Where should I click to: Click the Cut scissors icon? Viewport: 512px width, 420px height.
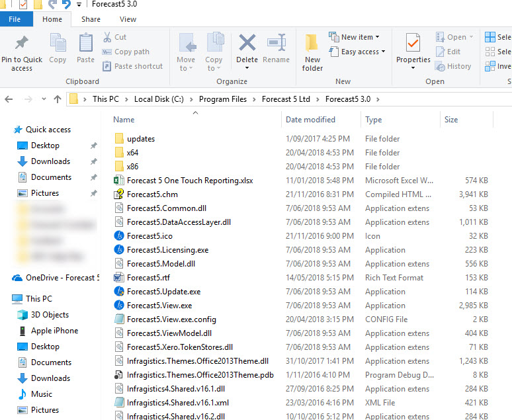[107, 37]
